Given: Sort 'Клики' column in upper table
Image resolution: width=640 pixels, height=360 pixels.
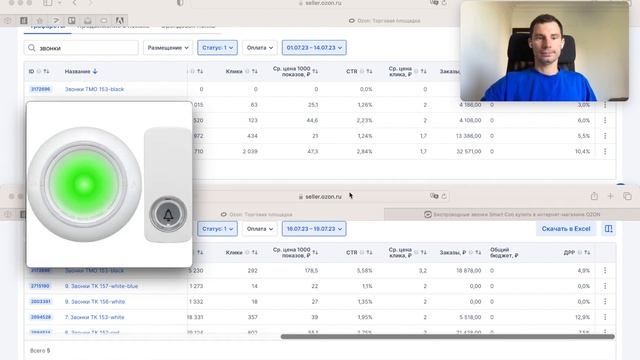Looking at the screenshot, I should [255, 71].
